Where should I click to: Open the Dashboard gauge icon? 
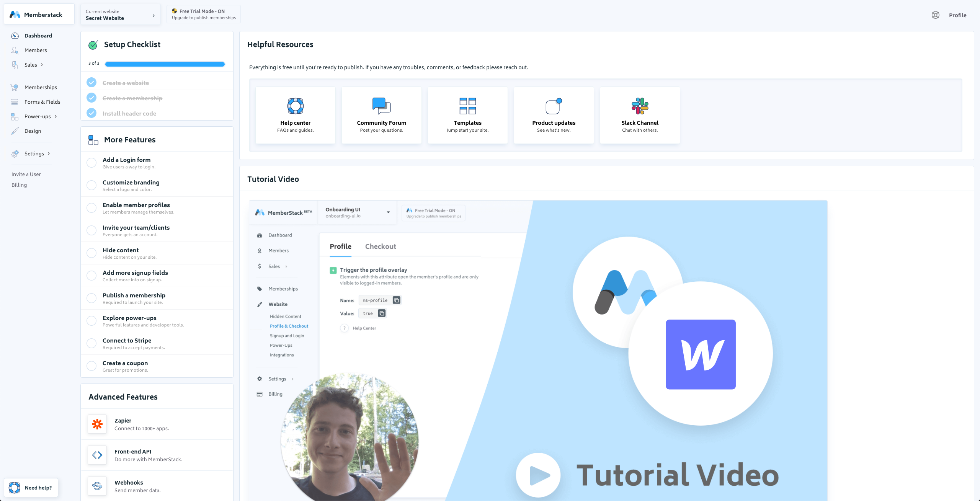point(15,36)
